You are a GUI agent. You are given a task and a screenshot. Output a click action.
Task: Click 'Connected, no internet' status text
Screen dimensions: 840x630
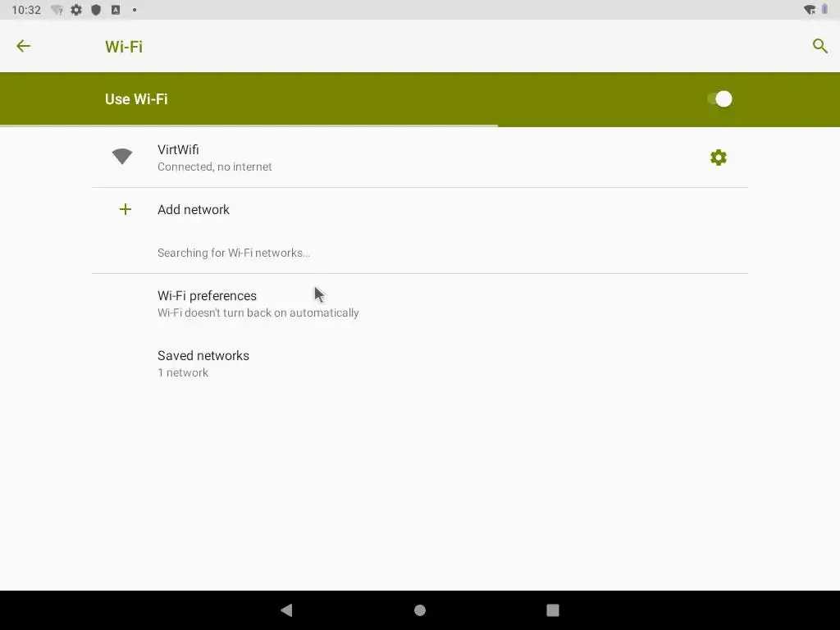click(x=214, y=167)
